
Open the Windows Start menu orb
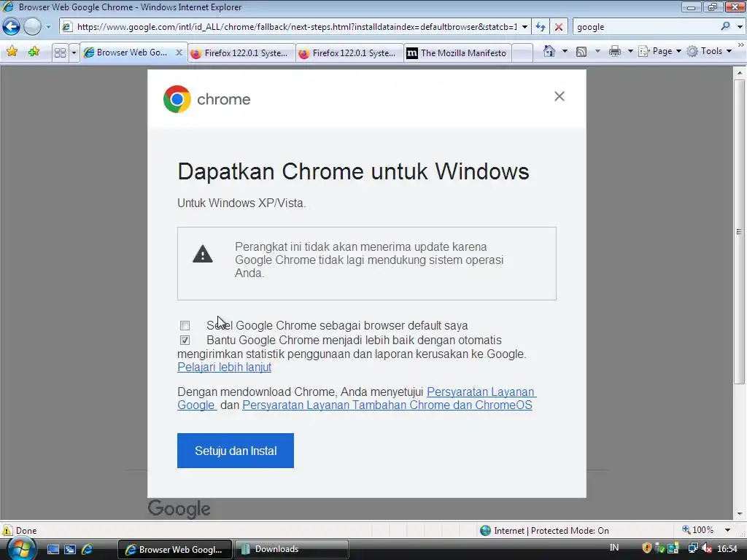tap(21, 548)
